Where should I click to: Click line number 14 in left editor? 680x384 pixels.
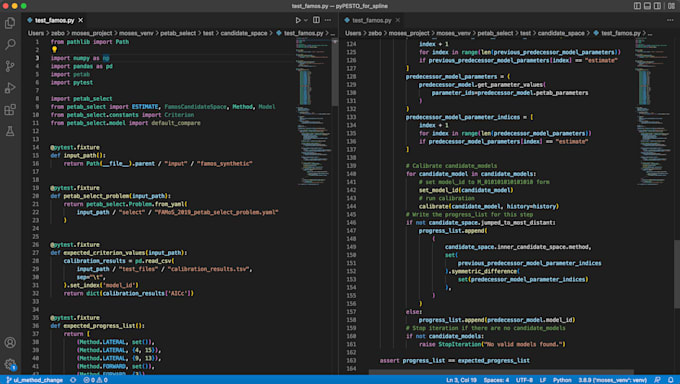[36, 148]
